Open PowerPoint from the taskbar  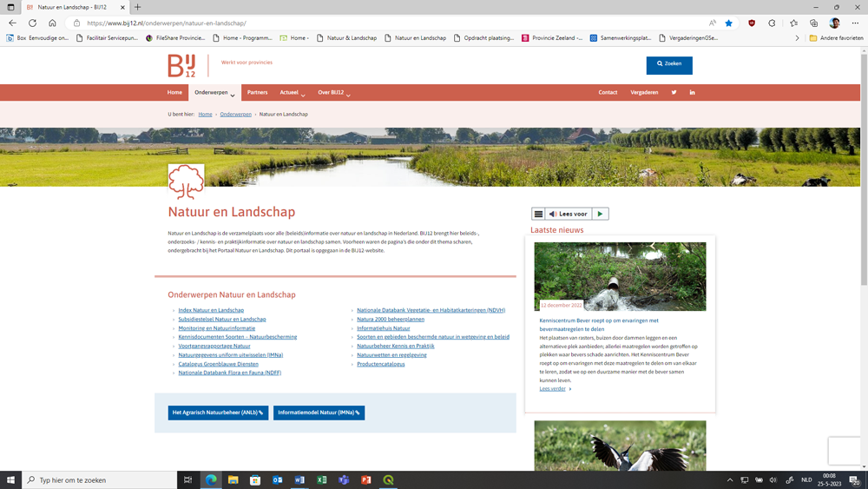[x=366, y=480]
